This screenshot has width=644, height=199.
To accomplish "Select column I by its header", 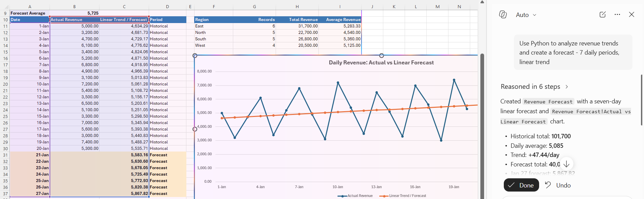I will (x=340, y=6).
